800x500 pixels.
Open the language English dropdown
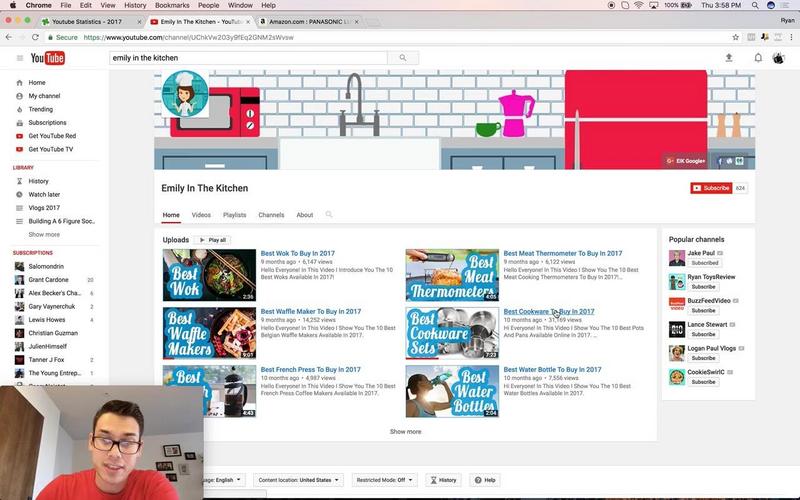[x=223, y=480]
